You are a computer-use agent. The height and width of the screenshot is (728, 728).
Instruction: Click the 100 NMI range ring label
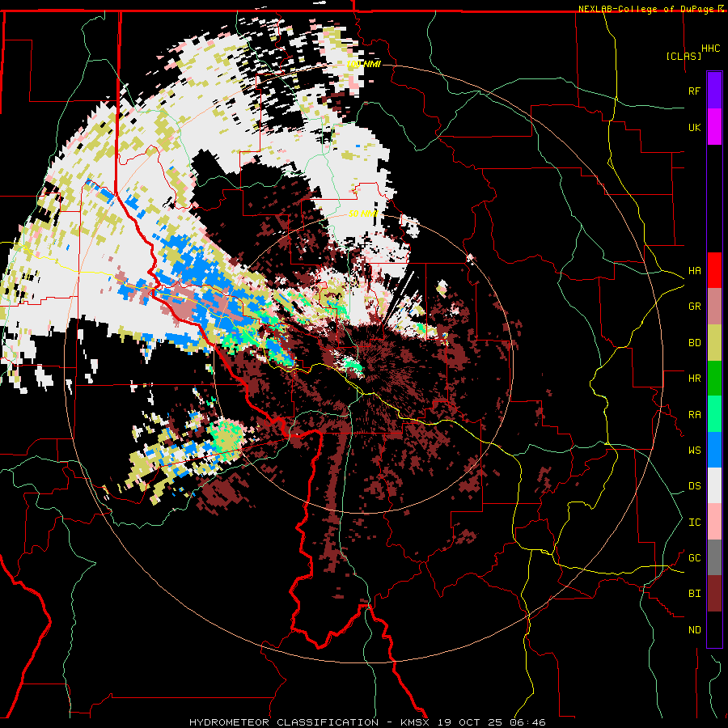[363, 64]
